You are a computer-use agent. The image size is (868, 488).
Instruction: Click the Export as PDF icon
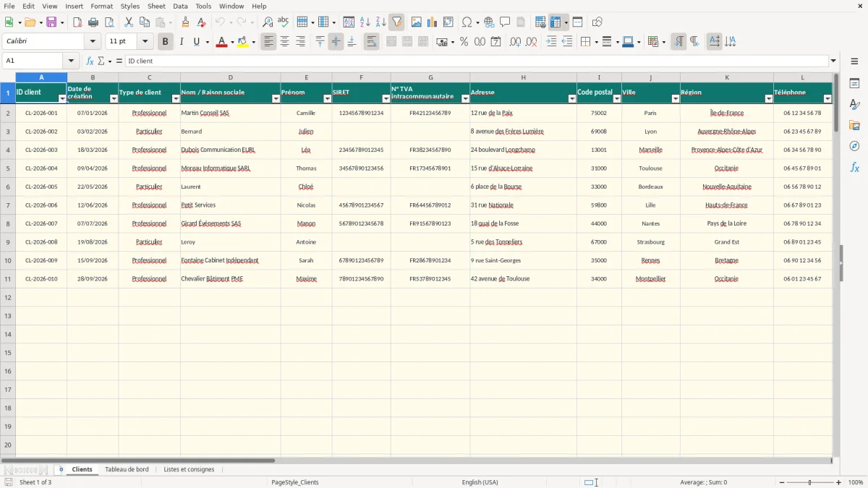[x=77, y=22]
